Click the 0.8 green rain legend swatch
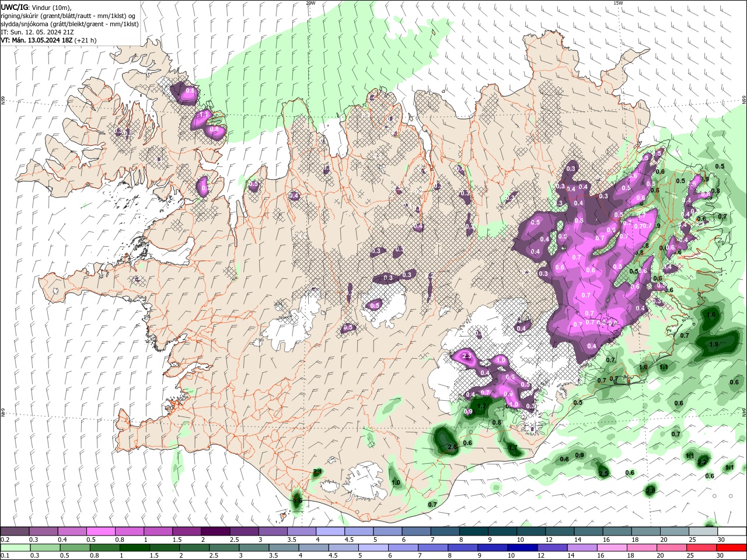747x560 pixels. click(x=105, y=548)
